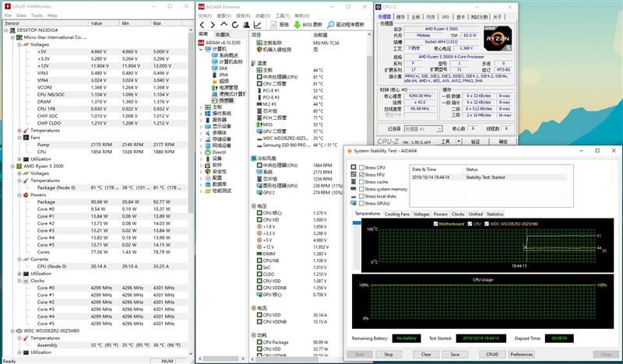
Task: Select 操作系统 item in AIDA64 tree
Action: (218, 114)
